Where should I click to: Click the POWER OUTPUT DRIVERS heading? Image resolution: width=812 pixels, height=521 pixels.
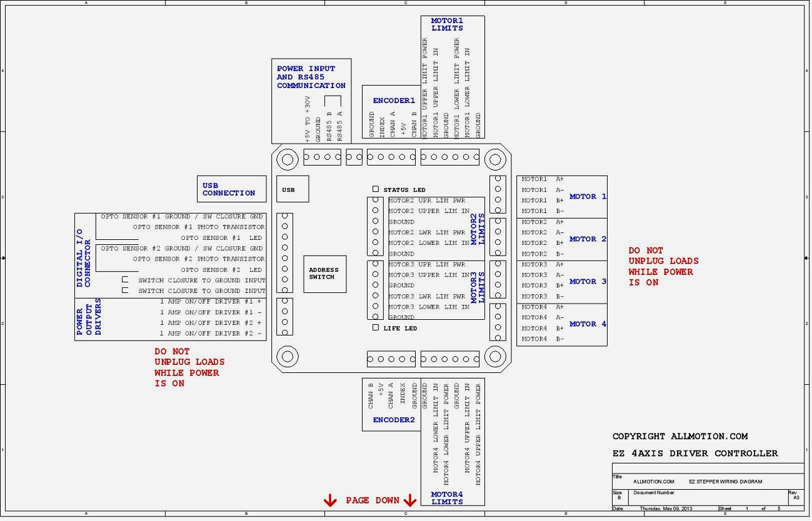(x=88, y=318)
